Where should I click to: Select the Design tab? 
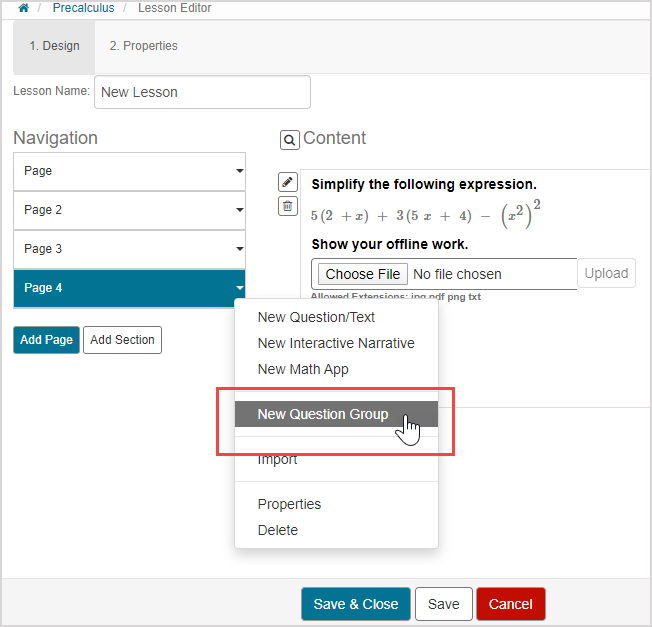coord(54,46)
